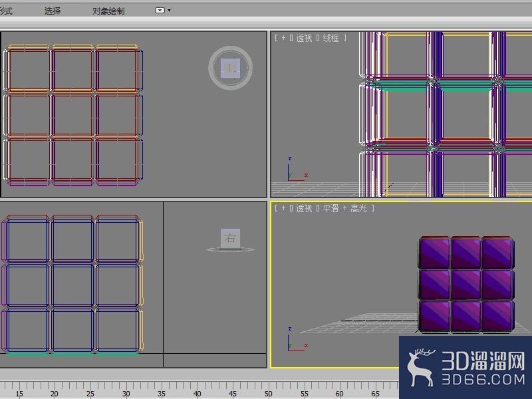Click frame 30 on the timeline
The image size is (532, 399).
126,394
